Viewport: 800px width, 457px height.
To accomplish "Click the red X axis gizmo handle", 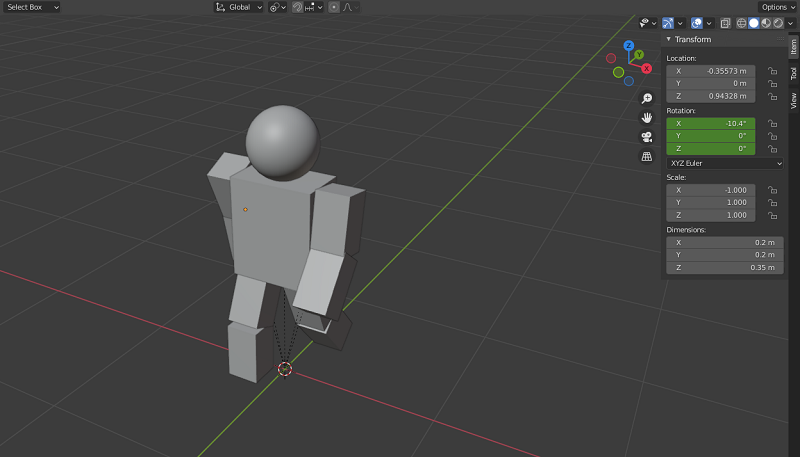I will [x=646, y=68].
